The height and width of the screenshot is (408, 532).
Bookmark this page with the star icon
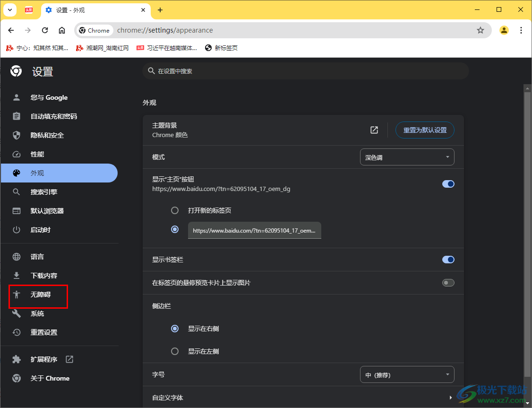tap(481, 30)
